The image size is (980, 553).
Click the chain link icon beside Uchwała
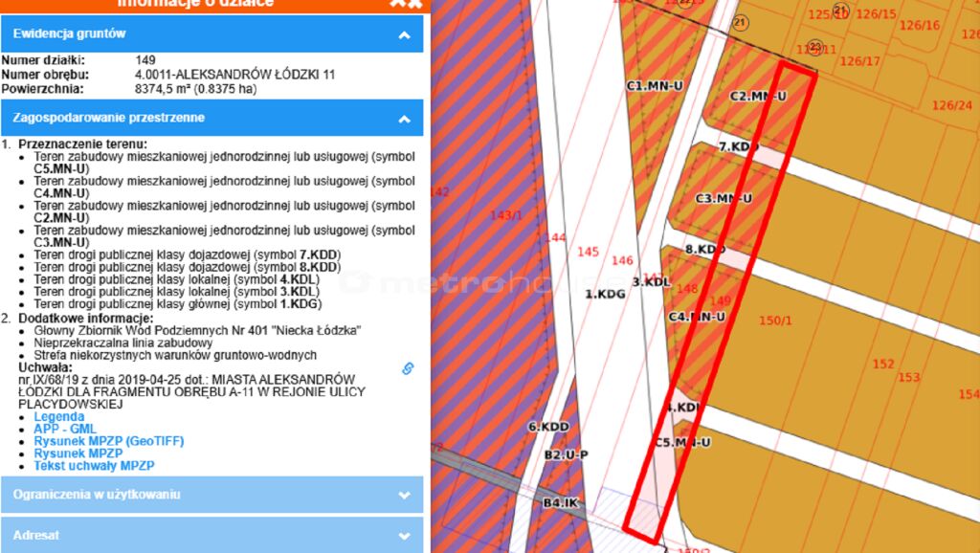(407, 368)
